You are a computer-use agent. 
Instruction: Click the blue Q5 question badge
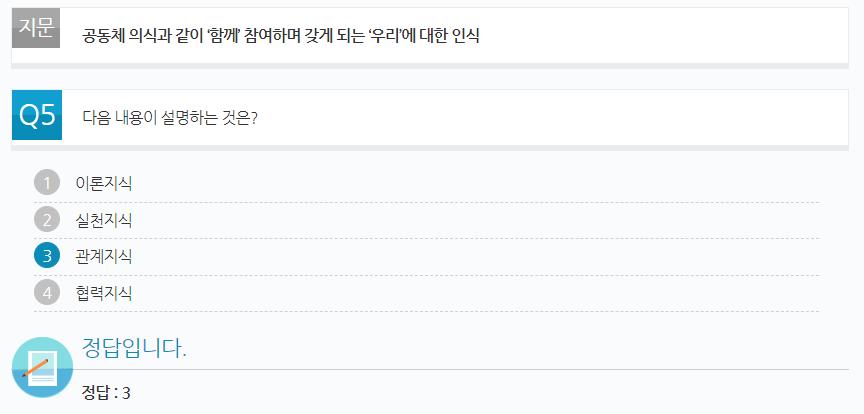tap(37, 115)
